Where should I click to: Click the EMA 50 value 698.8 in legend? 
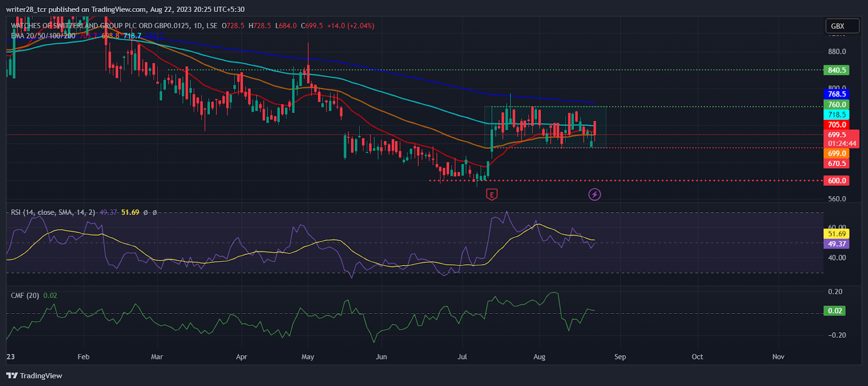click(x=111, y=36)
